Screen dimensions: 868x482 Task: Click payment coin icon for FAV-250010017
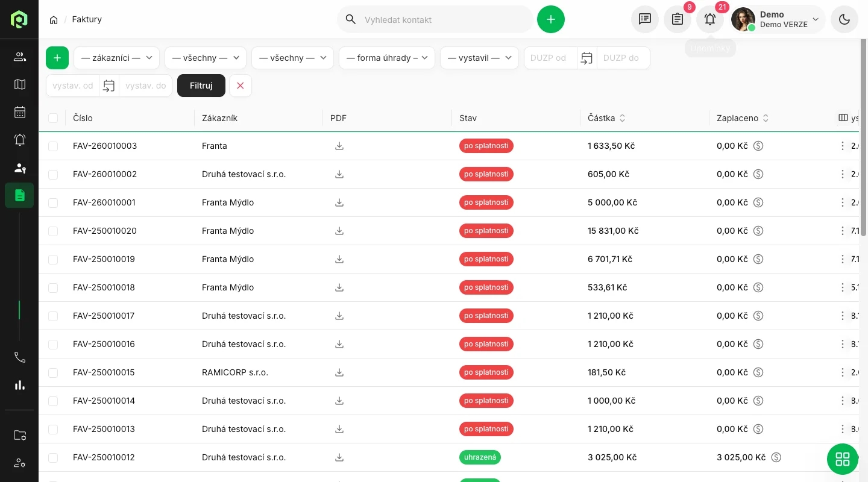pos(758,316)
